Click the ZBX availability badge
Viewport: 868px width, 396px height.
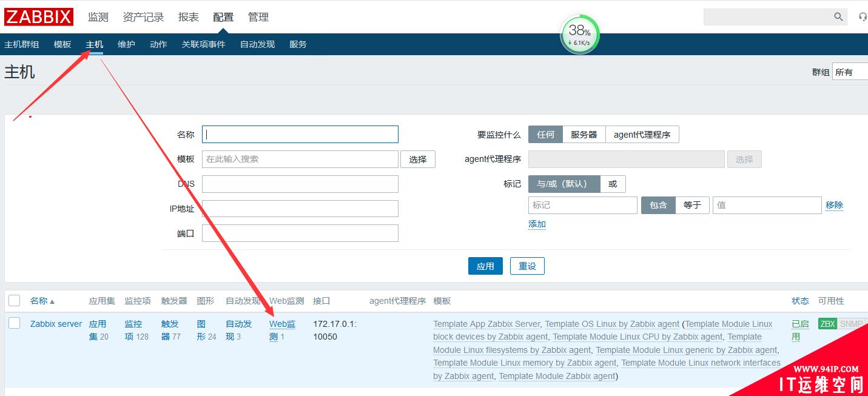click(x=827, y=324)
